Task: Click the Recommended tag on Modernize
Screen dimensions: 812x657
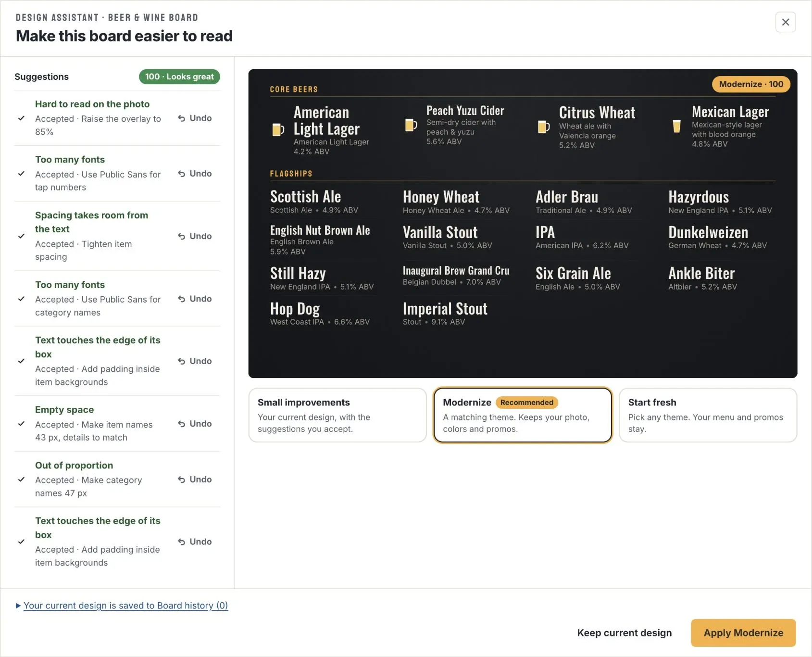Action: pos(527,403)
